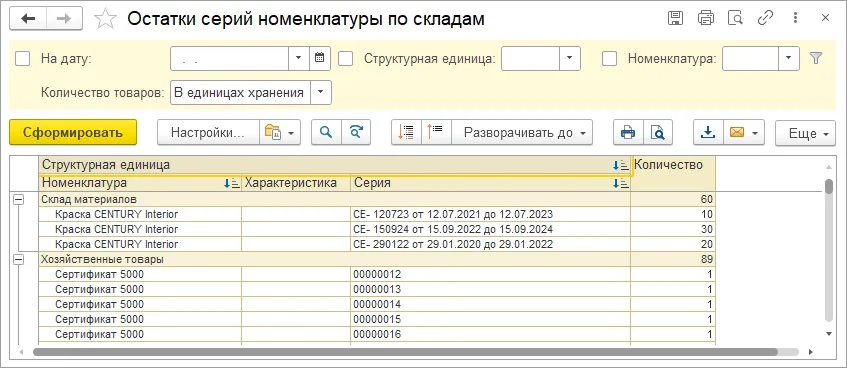The width and height of the screenshot is (847, 368).
Task: Select the Хозяйственные товары row
Action: [335, 259]
